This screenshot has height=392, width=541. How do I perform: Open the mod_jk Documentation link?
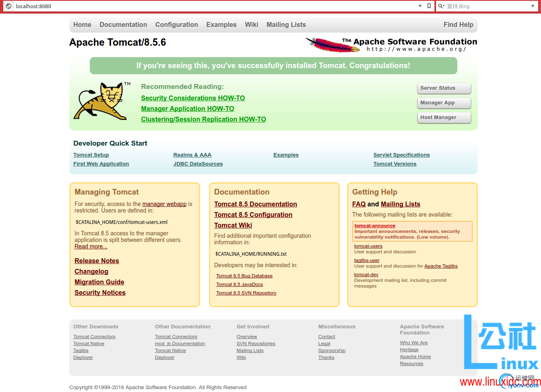[x=180, y=343]
